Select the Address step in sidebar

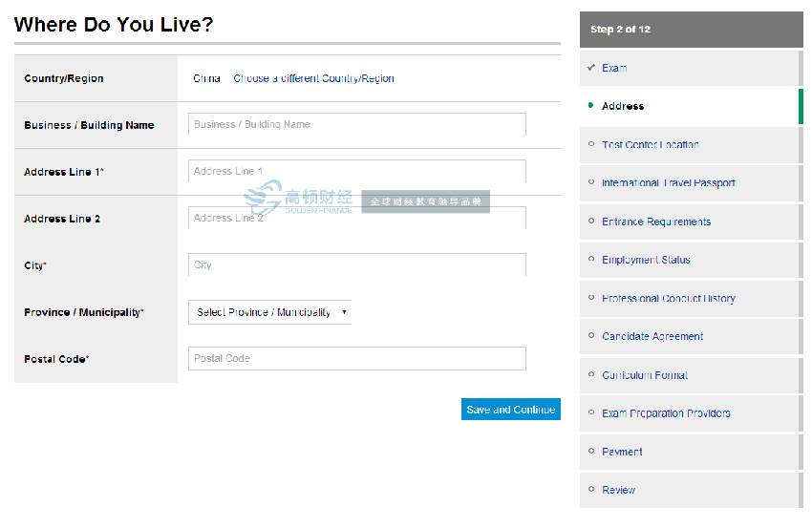pos(623,106)
